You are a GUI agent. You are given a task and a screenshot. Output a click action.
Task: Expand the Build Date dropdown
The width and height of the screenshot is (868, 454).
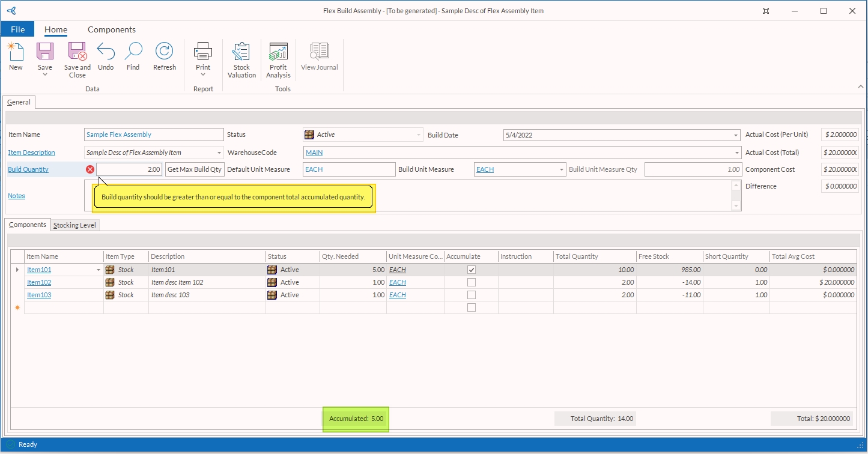(x=736, y=135)
